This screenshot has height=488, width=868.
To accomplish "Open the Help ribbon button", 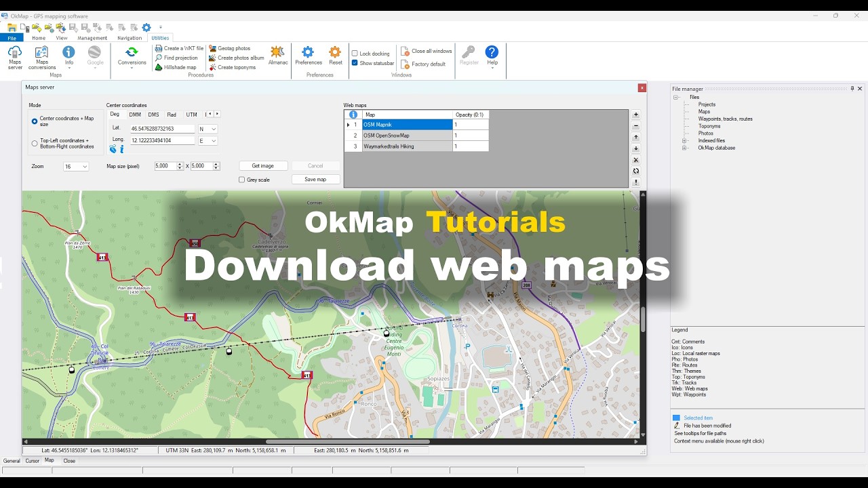I will click(x=492, y=56).
